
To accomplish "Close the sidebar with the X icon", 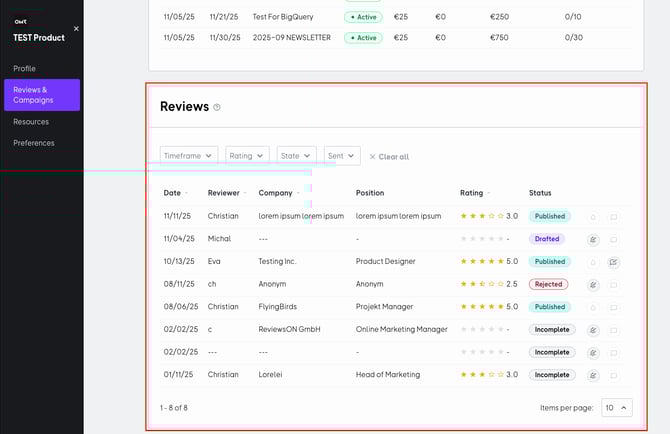I will click(76, 29).
